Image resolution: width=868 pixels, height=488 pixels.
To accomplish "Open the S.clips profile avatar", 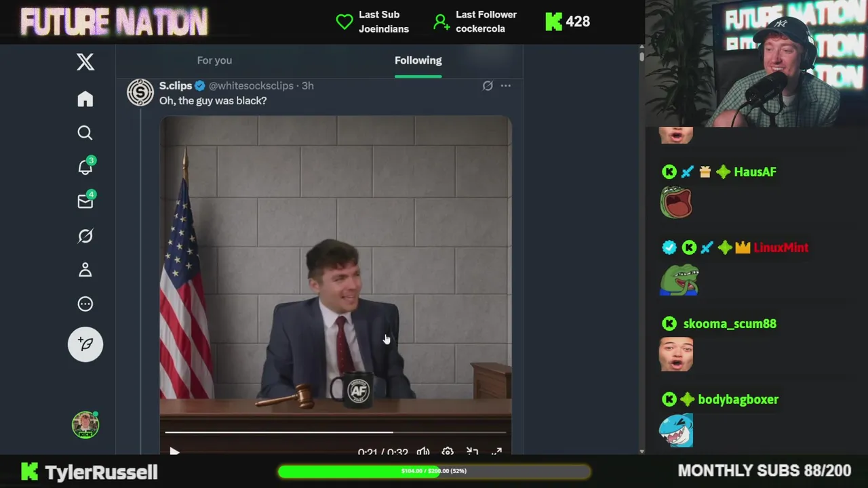I will point(140,93).
